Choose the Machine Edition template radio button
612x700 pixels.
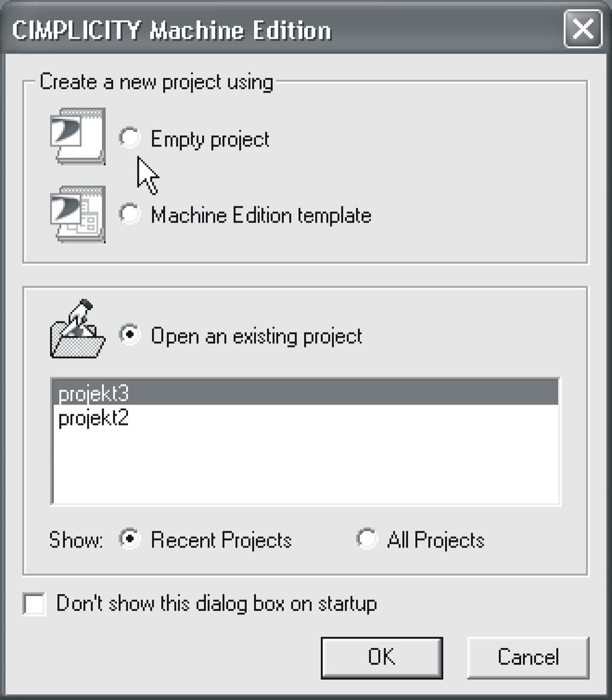click(x=130, y=214)
